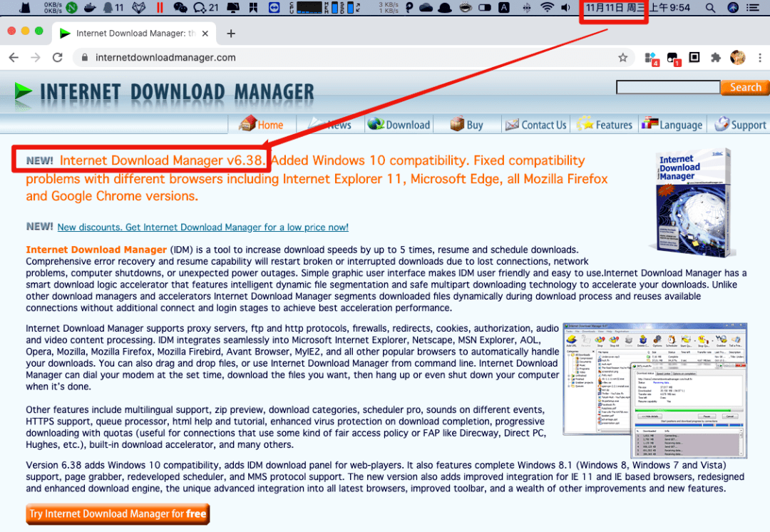
Task: Open the Download navigation item
Action: click(399, 124)
